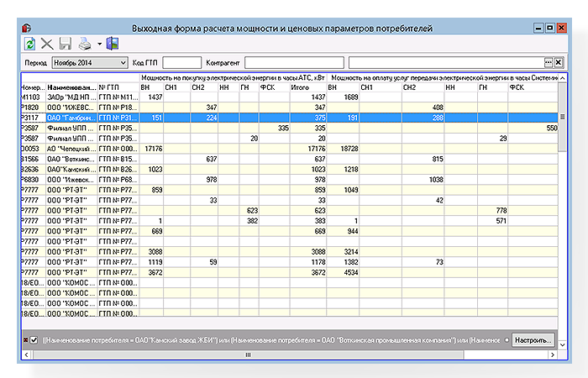Click the X delete toolbar icon
Viewport: 588px width, 378px height.
click(47, 44)
